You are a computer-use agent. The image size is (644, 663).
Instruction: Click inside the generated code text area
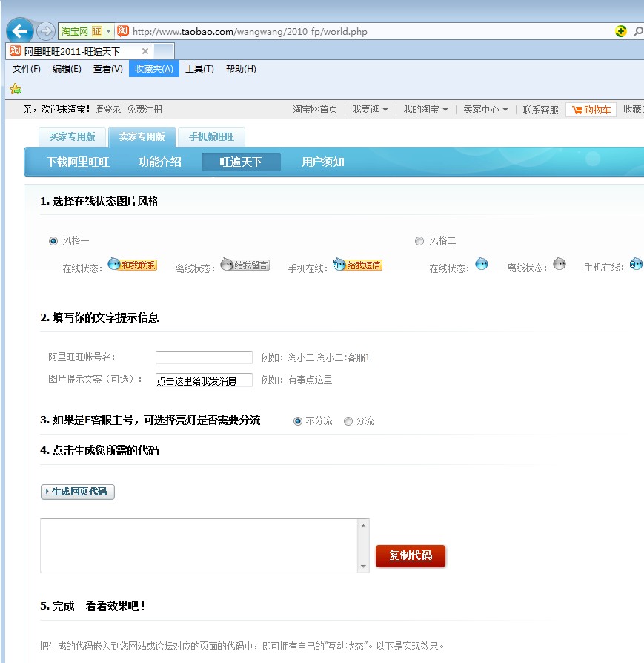(199, 546)
